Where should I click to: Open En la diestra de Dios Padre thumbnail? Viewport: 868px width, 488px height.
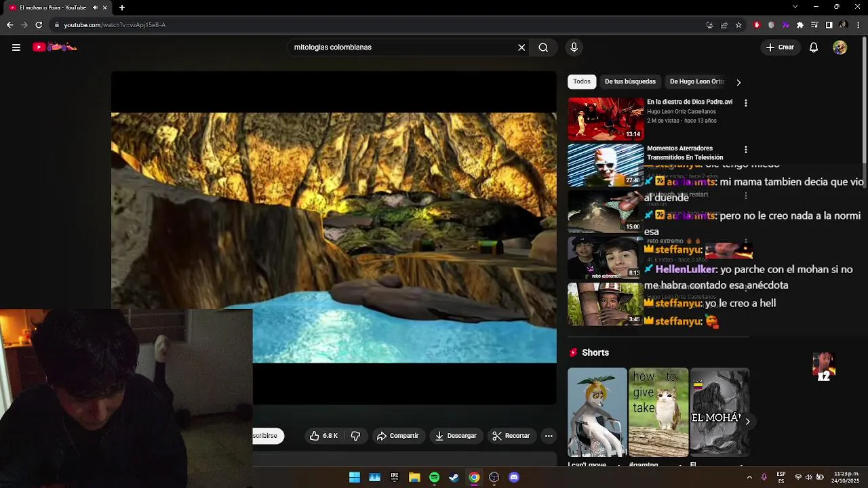pyautogui.click(x=606, y=119)
